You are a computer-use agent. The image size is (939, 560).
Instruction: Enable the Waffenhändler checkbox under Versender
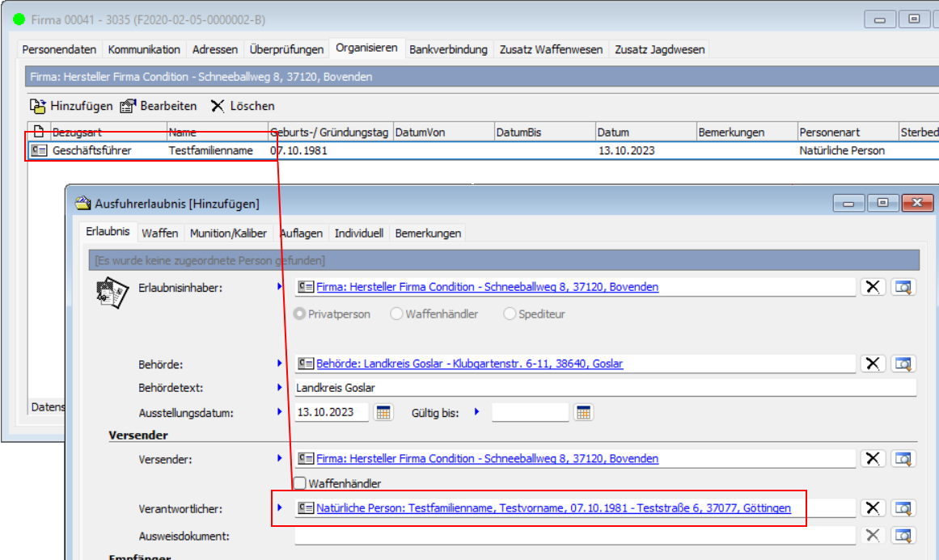pyautogui.click(x=300, y=483)
